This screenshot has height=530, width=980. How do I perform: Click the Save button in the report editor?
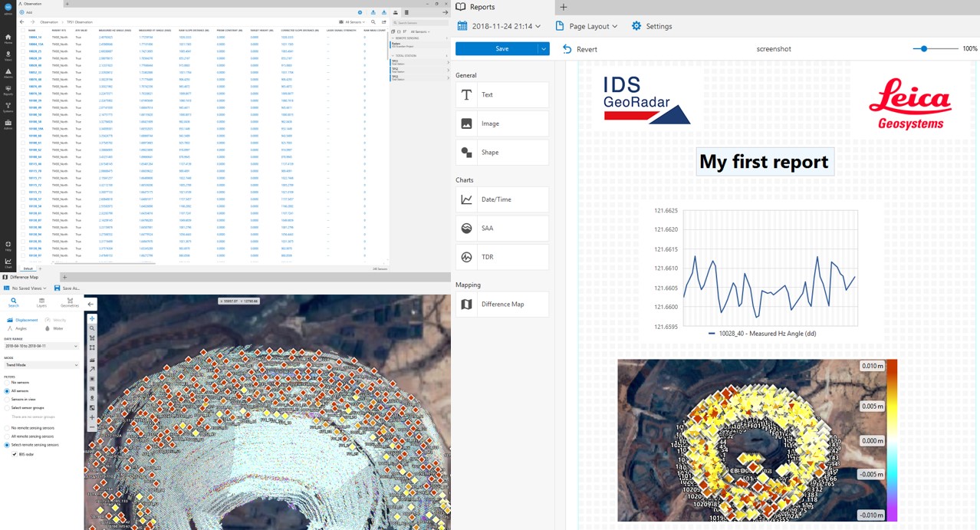click(x=502, y=48)
